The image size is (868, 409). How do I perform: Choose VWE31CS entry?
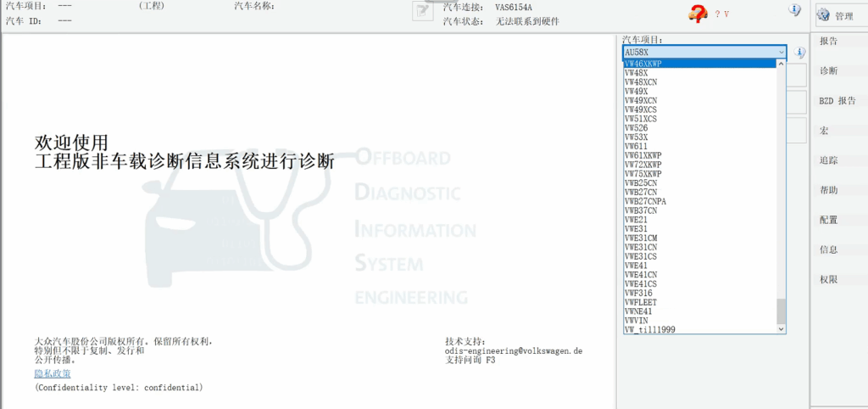pyautogui.click(x=699, y=256)
